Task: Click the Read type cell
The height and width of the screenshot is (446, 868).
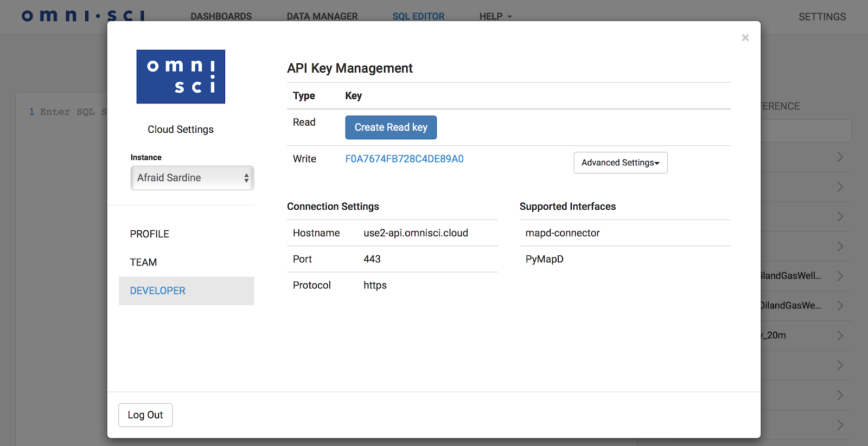Action: (304, 122)
